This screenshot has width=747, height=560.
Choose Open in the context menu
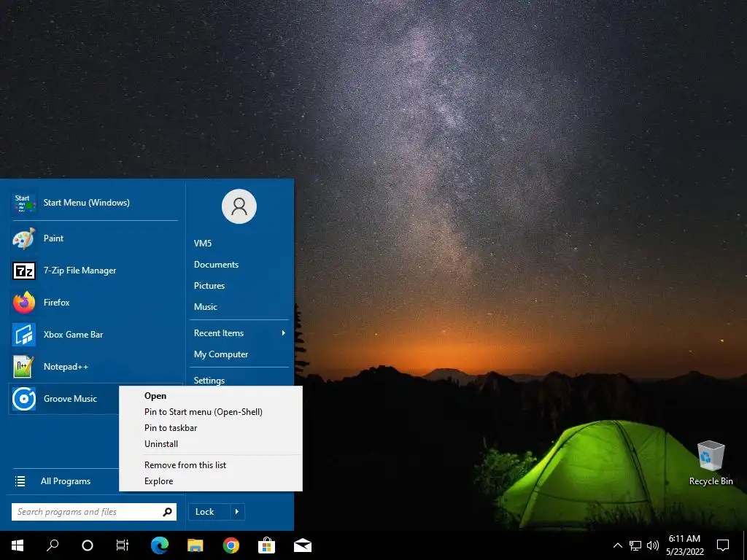(x=211, y=396)
